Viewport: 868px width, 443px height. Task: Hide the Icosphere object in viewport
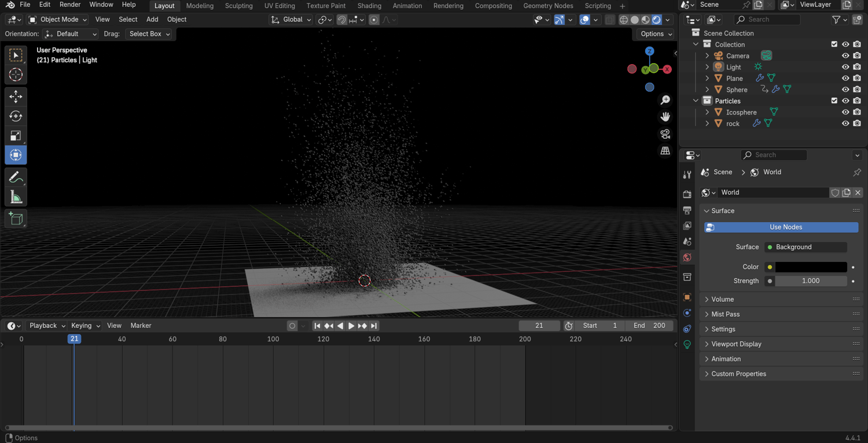(x=845, y=112)
